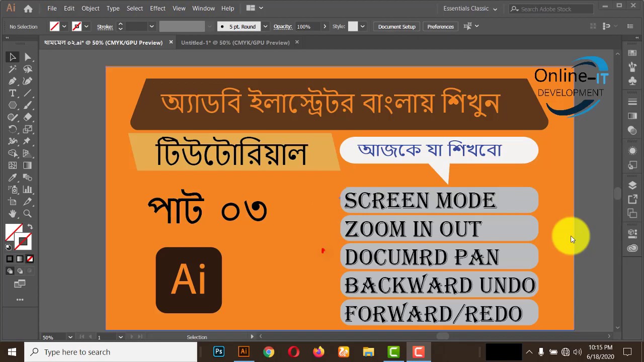The width and height of the screenshot is (644, 362).
Task: Select the Direct Selection tool
Action: pyautogui.click(x=28, y=57)
